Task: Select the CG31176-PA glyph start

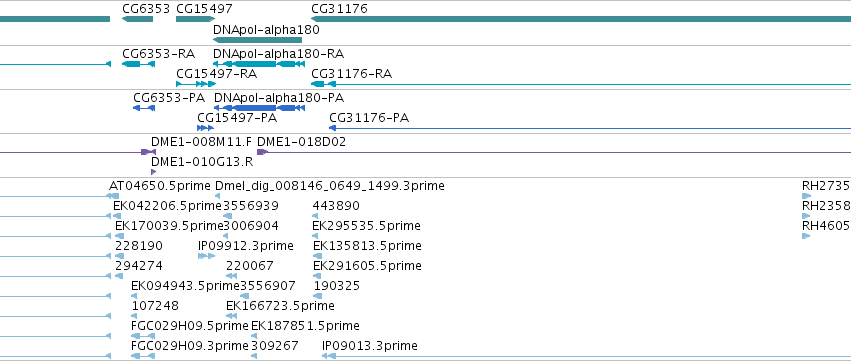Action: pos(333,128)
